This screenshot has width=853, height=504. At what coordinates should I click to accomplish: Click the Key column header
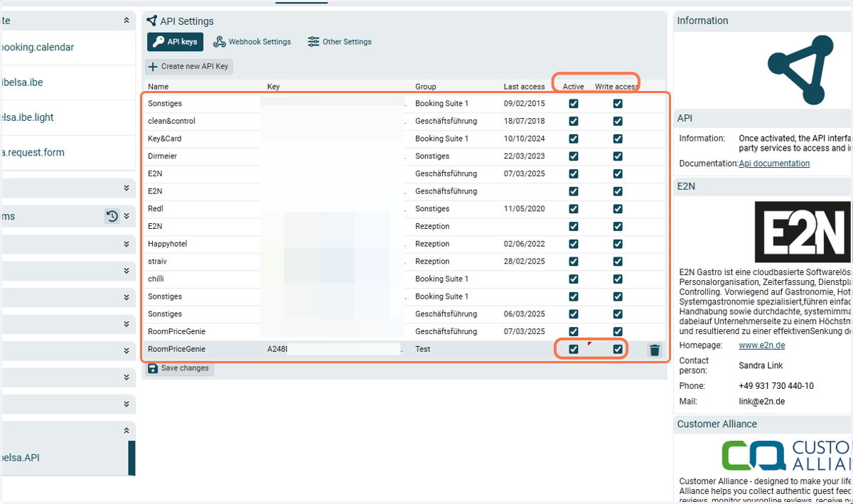coord(274,87)
